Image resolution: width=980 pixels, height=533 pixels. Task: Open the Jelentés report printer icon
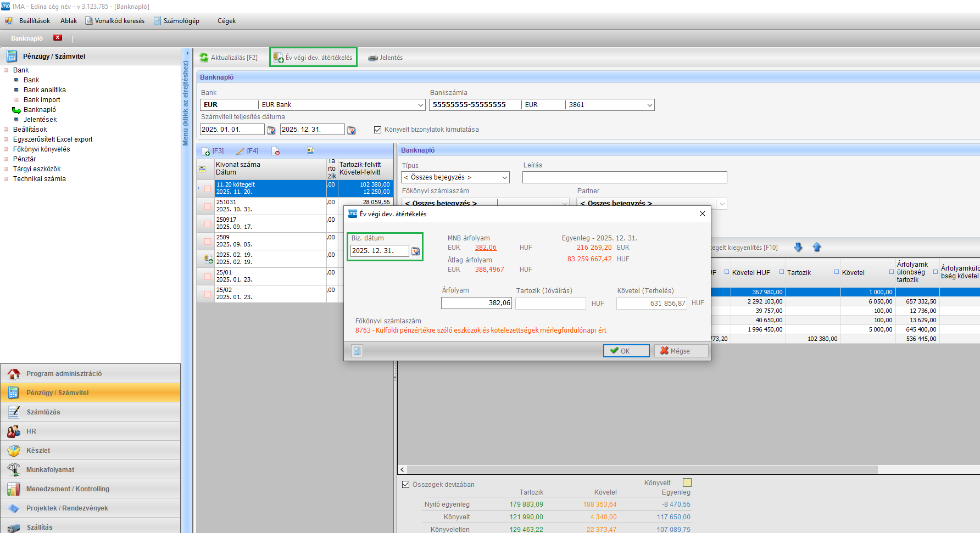pos(373,58)
